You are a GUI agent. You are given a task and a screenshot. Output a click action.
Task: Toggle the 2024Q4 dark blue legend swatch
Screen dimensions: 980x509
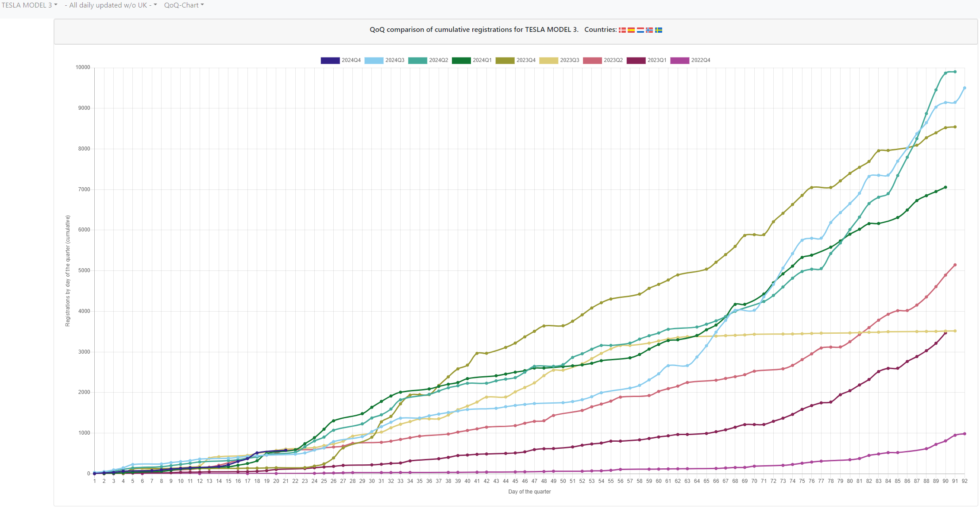(x=330, y=60)
